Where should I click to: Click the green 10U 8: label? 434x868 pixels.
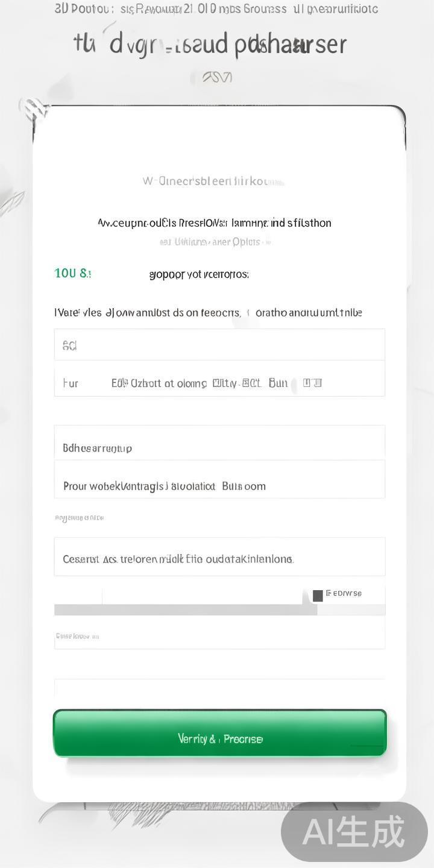pyautogui.click(x=72, y=274)
